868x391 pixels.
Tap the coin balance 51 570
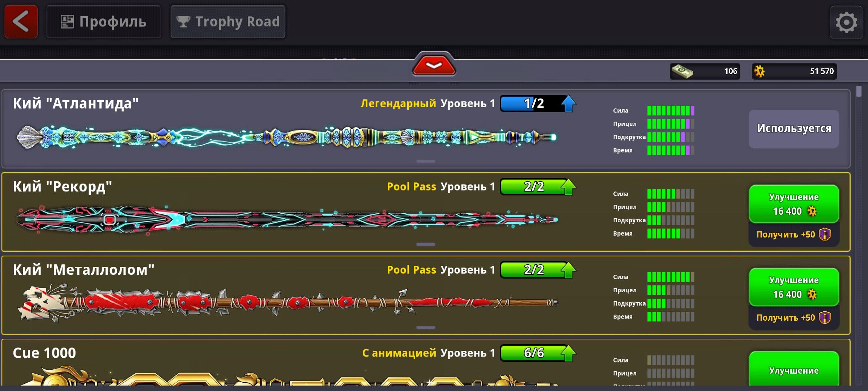click(822, 71)
